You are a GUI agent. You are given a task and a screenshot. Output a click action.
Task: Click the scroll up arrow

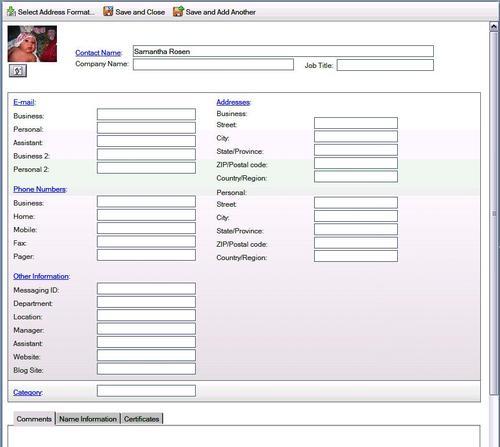tap(494, 27)
